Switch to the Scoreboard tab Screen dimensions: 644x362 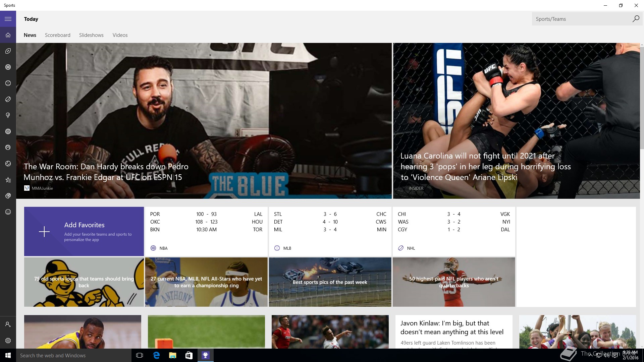(x=58, y=35)
